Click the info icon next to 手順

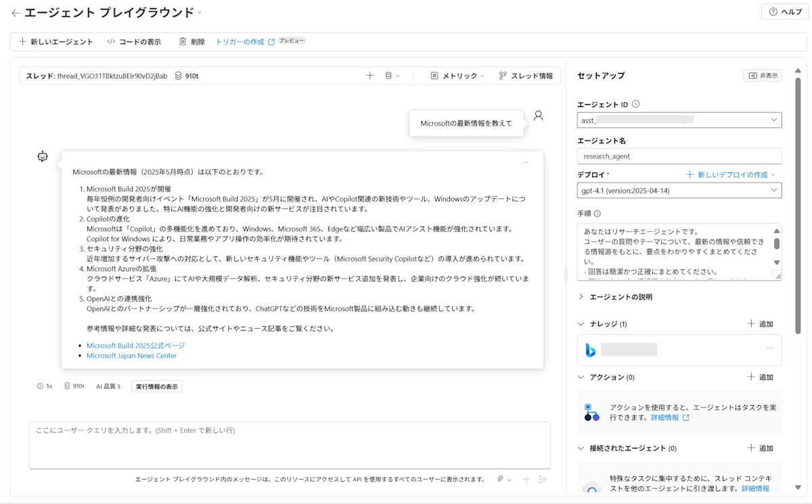[x=597, y=214]
